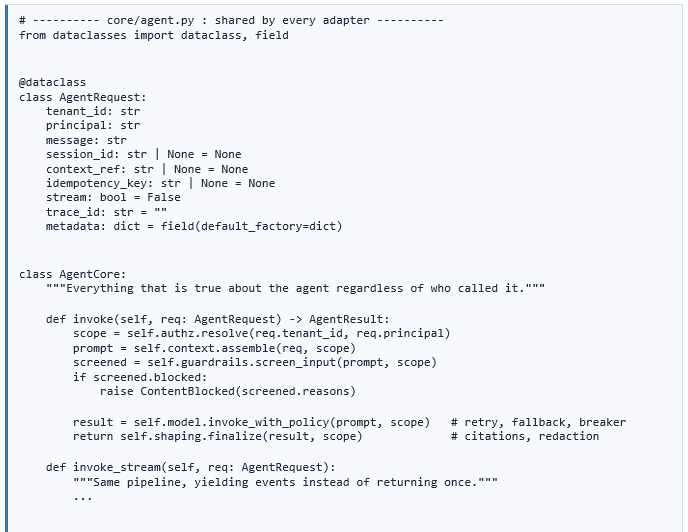688x532 pixels.
Task: Click the core/agent.py header comment line
Action: click(x=231, y=21)
